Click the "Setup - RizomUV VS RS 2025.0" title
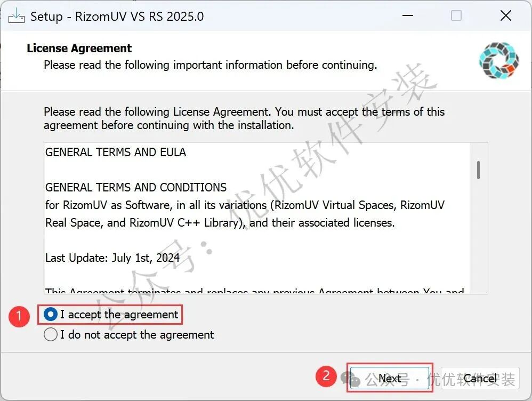The width and height of the screenshot is (532, 401). 117,17
